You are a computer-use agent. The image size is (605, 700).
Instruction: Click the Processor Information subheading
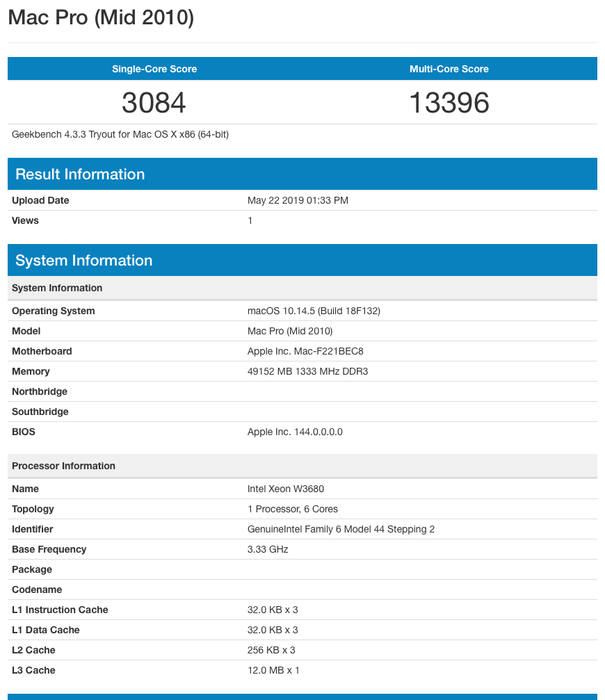(x=302, y=466)
